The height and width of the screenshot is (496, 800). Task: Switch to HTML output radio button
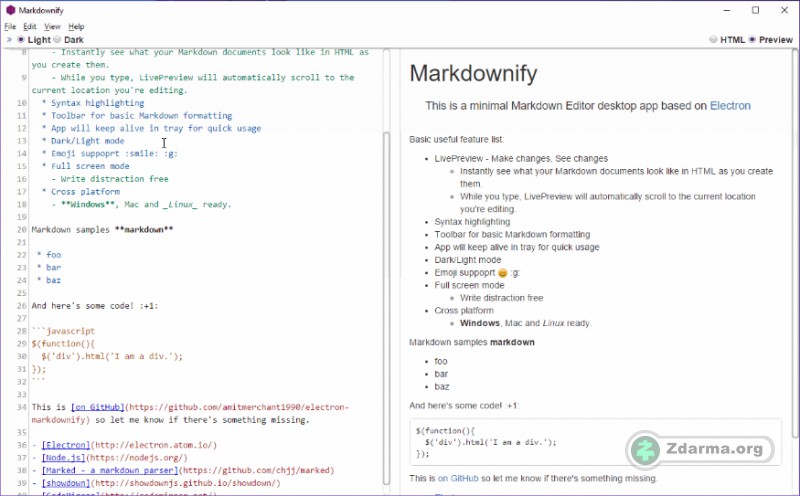point(713,39)
